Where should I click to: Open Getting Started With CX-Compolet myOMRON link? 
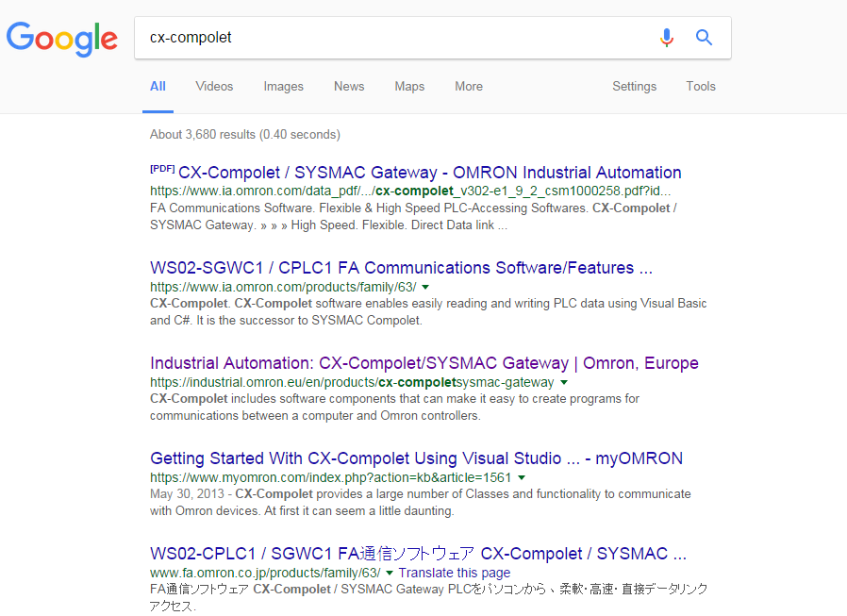[x=416, y=458]
